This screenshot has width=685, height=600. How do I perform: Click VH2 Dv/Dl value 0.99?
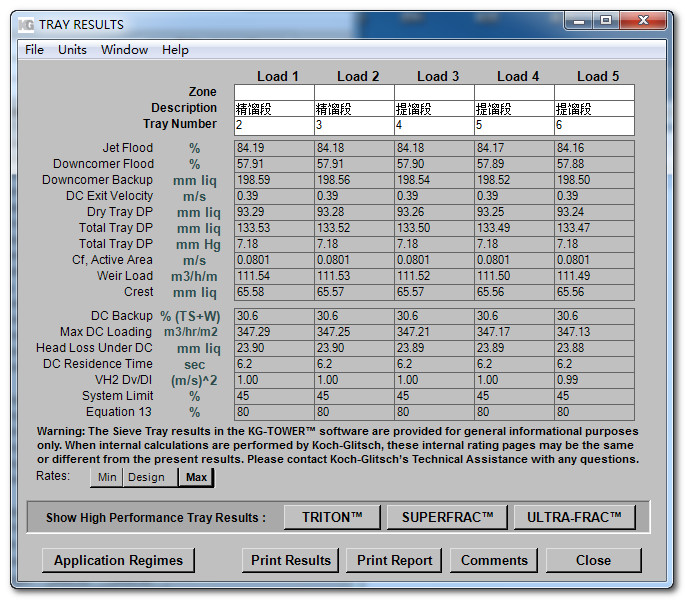[x=594, y=380]
